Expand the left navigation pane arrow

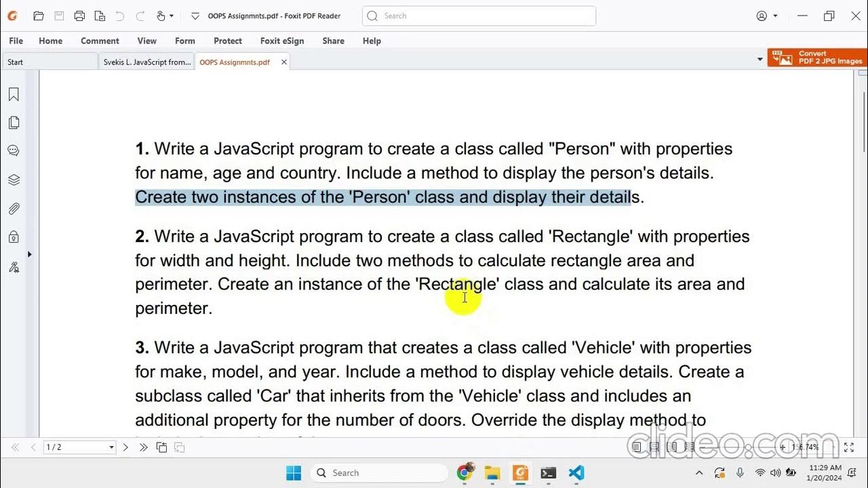tap(29, 254)
